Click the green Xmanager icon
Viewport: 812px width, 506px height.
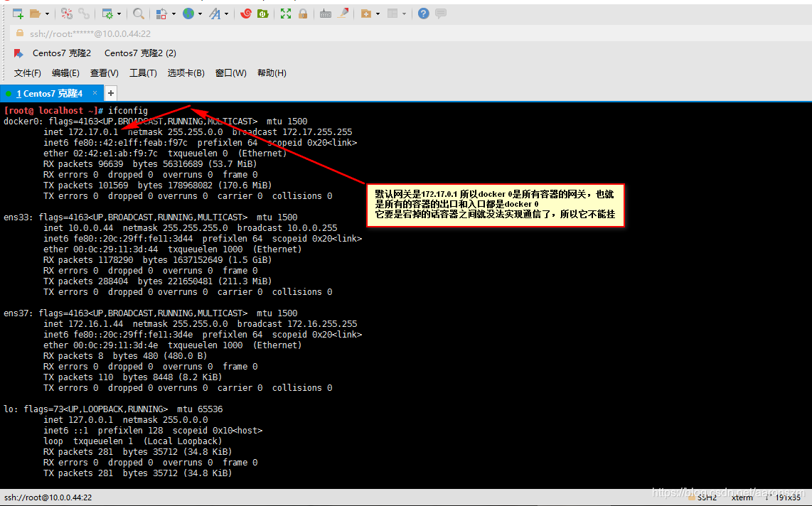point(263,14)
